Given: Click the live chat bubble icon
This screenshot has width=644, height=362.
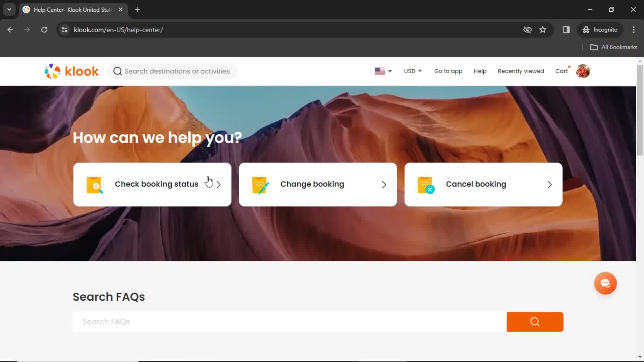Looking at the screenshot, I should (x=605, y=283).
